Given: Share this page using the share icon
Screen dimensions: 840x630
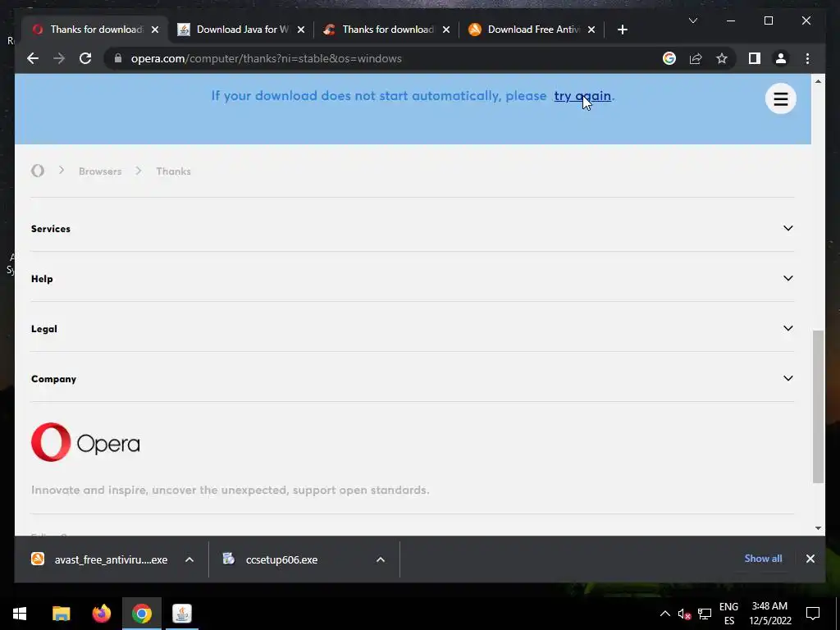Looking at the screenshot, I should point(696,58).
